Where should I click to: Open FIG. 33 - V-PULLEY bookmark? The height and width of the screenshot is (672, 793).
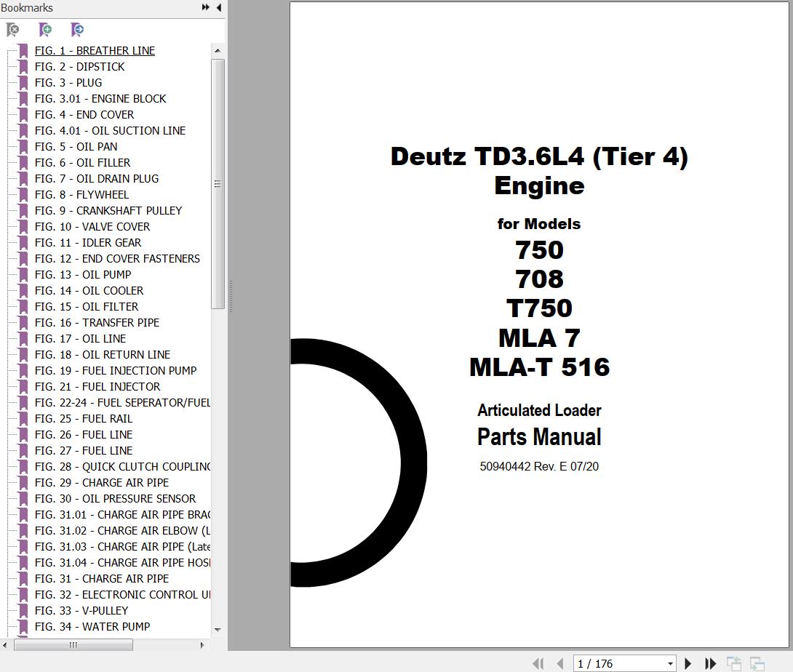click(81, 611)
